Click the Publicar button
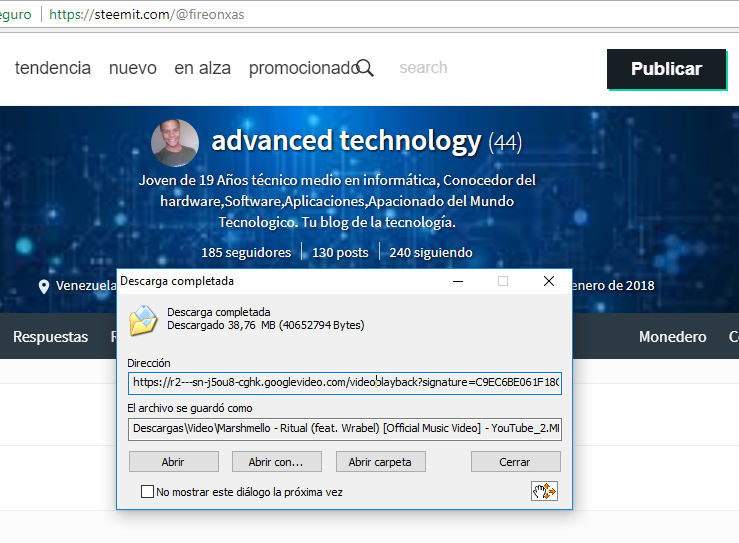This screenshot has height=543, width=739. [666, 69]
